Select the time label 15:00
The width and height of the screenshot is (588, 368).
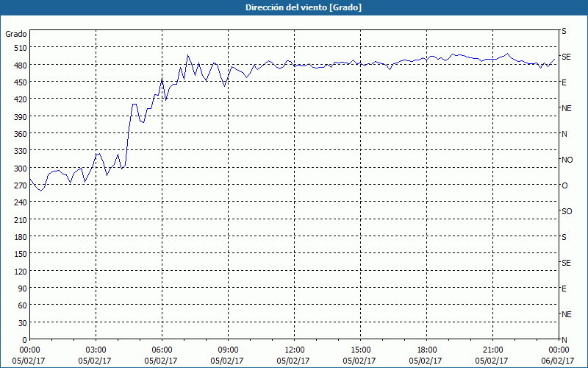click(x=360, y=350)
